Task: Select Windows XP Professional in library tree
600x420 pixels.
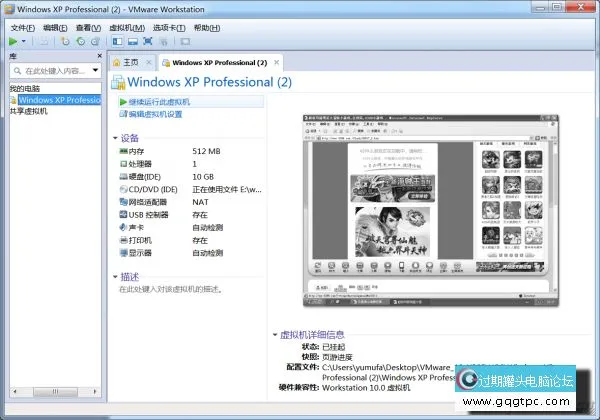Action: tap(59, 100)
